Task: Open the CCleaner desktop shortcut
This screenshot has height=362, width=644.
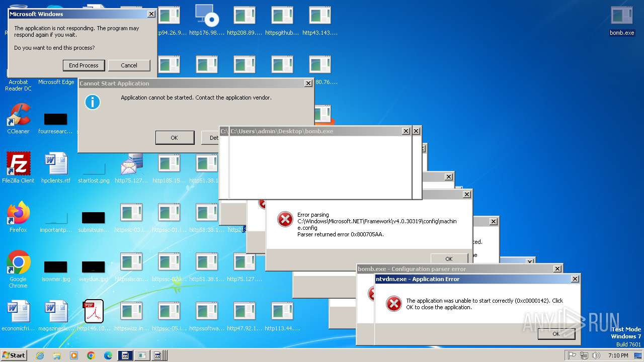Action: 18,119
